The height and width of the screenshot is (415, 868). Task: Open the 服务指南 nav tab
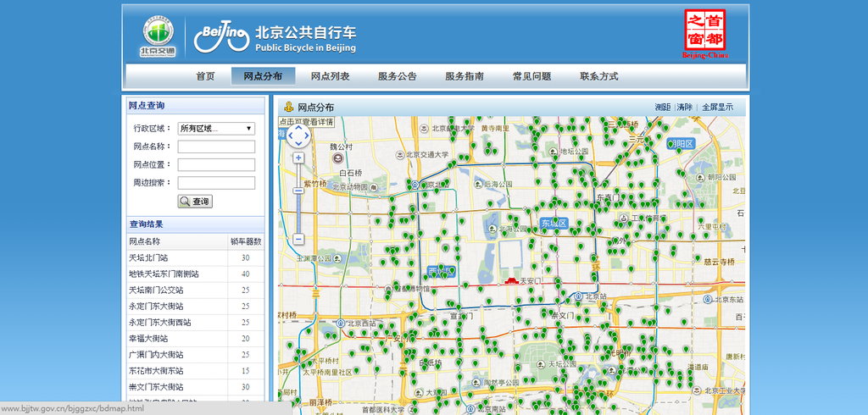[x=465, y=76]
